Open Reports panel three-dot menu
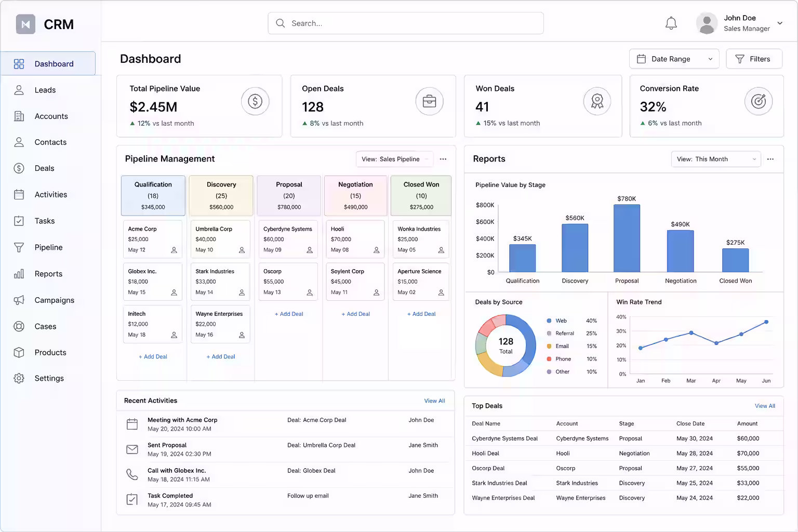The width and height of the screenshot is (798, 532). pos(770,159)
